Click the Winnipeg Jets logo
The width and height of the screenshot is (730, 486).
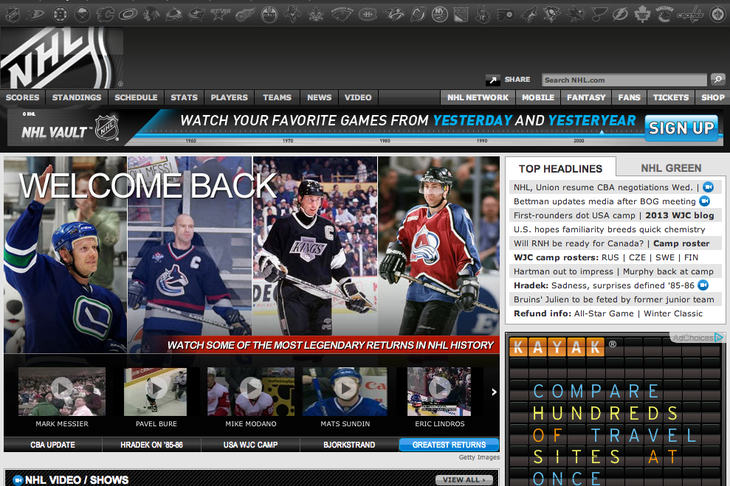pos(717,14)
